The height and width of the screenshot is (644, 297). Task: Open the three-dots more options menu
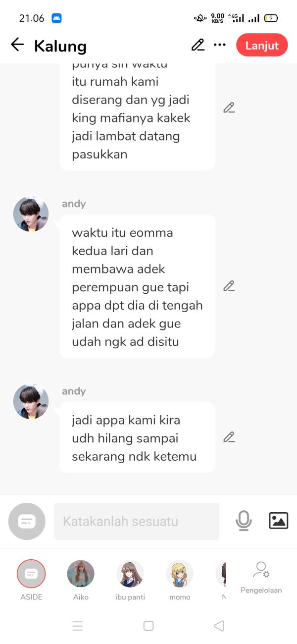coord(220,45)
